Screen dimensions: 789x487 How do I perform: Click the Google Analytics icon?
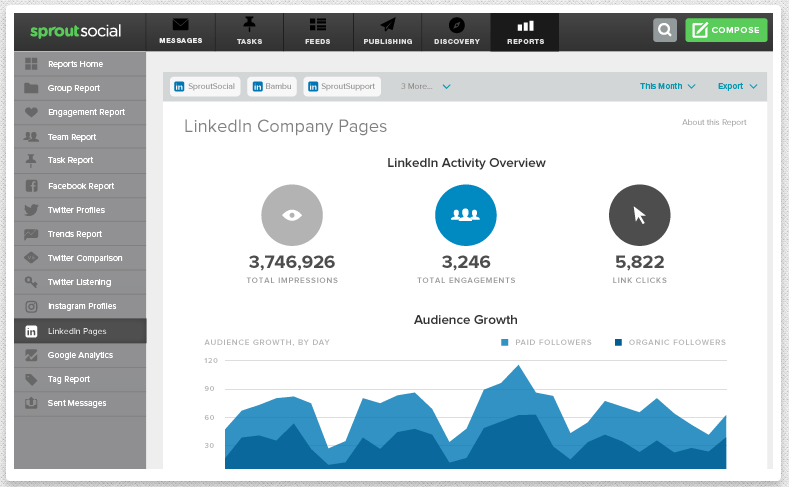tap(31, 355)
